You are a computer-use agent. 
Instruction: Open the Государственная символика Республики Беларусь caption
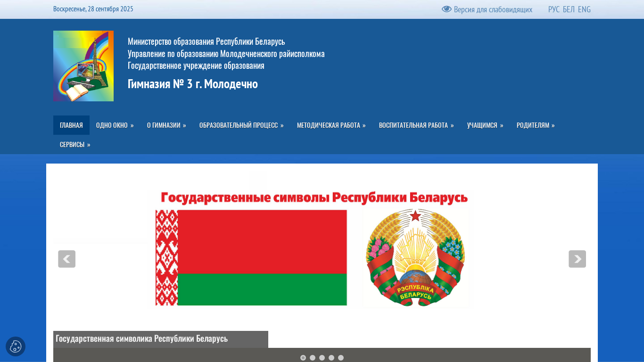click(141, 338)
